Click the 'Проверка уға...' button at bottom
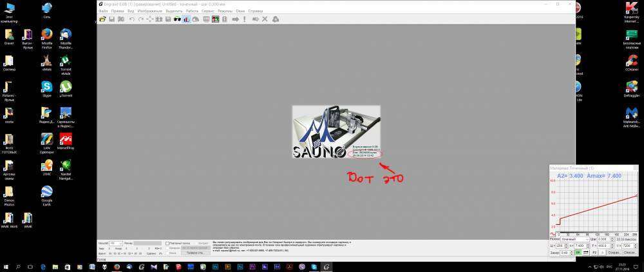 point(198,253)
